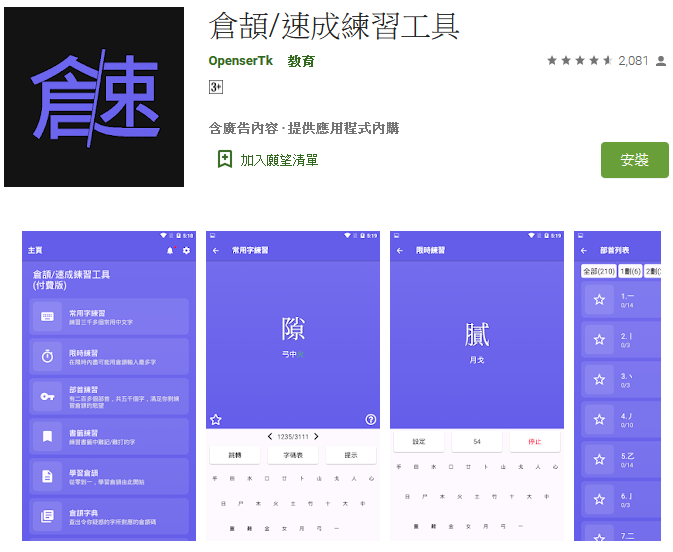673x552 pixels.
Task: Click back arrow in 限時練習 screenshot header
Action: (400, 251)
